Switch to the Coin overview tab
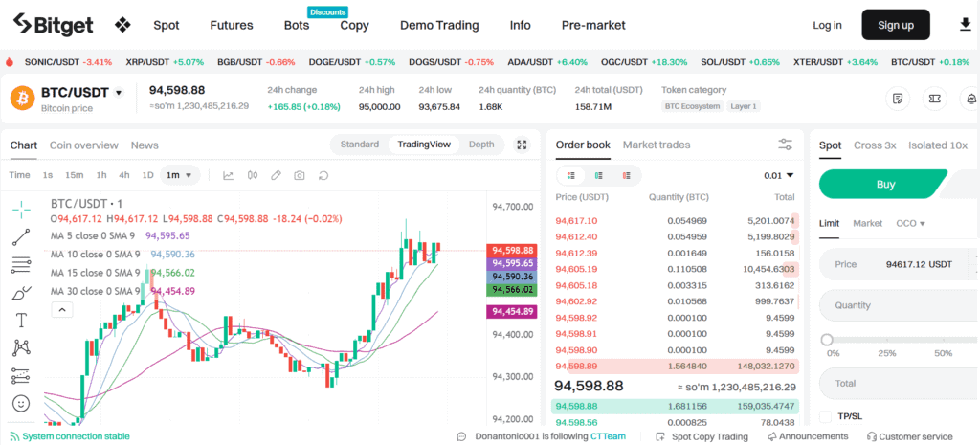The width and height of the screenshot is (980, 445). [x=84, y=145]
